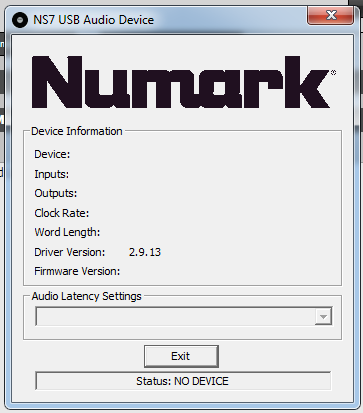Close the NS7 USB Audio Device window
Image resolution: width=363 pixels, height=413 pixels.
(330, 16)
